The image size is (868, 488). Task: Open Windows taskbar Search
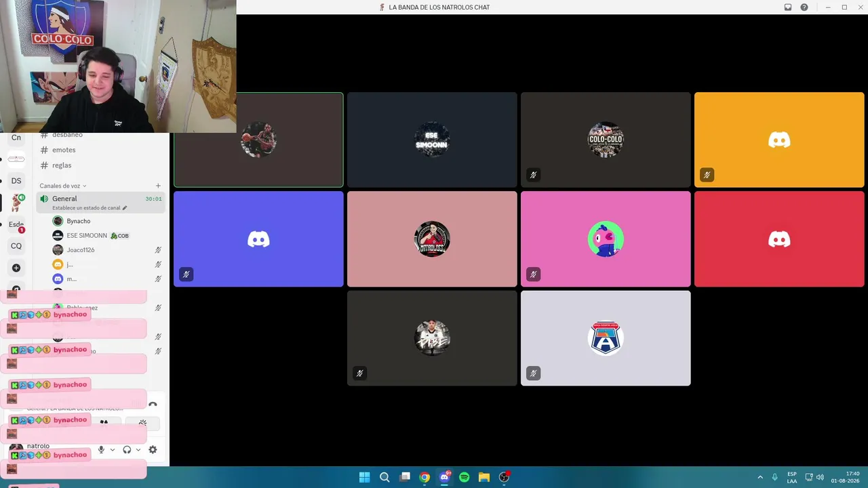[x=384, y=477]
